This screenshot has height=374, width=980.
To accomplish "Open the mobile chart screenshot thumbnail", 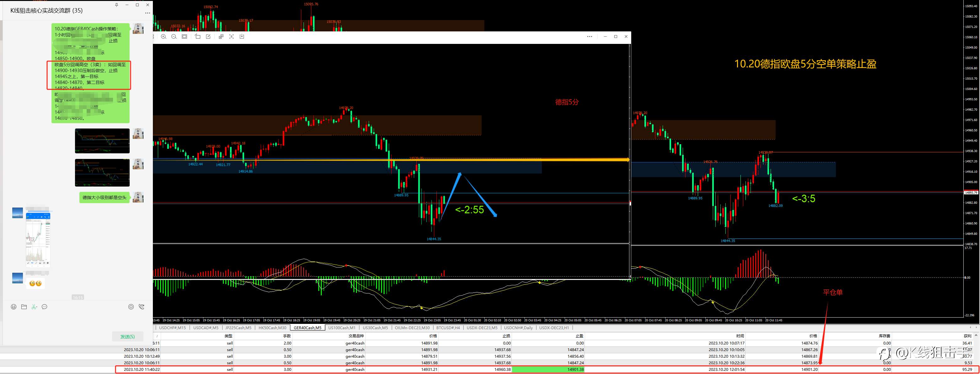I will point(38,240).
